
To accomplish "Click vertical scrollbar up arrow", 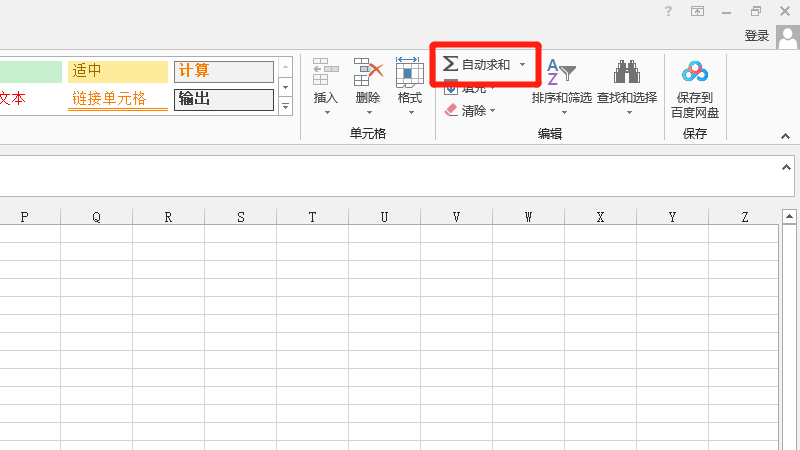I will 788,217.
